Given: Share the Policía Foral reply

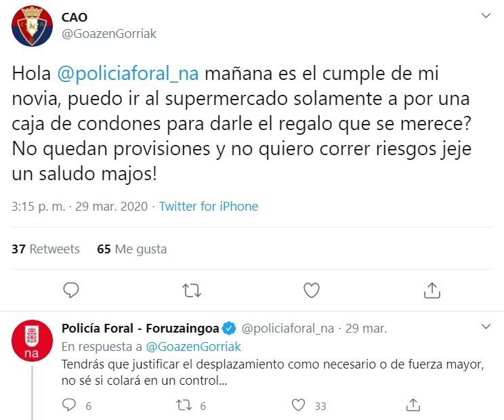Looking at the screenshot, I should pyautogui.click(x=413, y=405).
